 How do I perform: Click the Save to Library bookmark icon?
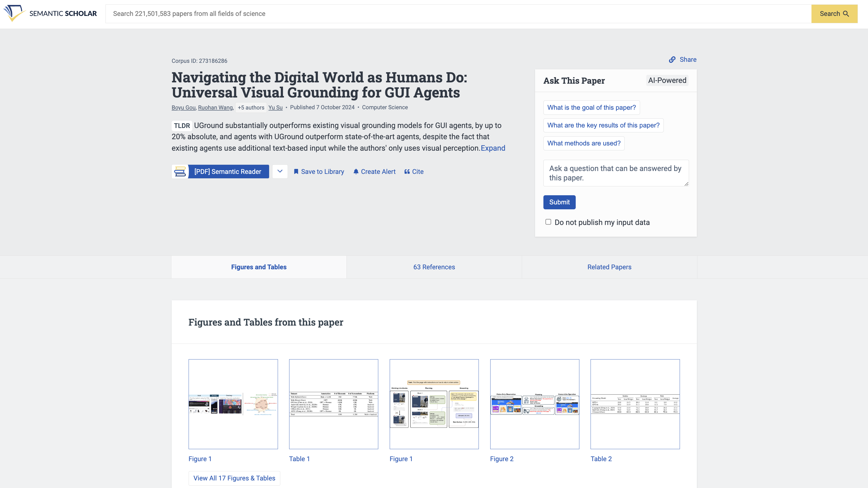coord(296,172)
